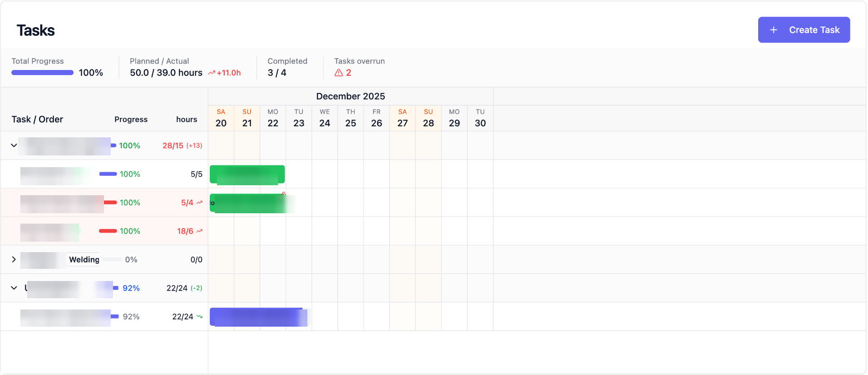Image resolution: width=868 pixels, height=375 pixels.
Task: Click the progress bar in the 5/5 row
Action: 108,174
